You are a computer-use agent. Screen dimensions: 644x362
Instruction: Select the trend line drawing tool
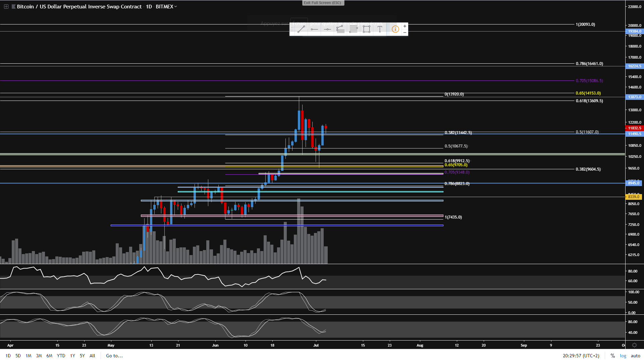click(x=301, y=29)
